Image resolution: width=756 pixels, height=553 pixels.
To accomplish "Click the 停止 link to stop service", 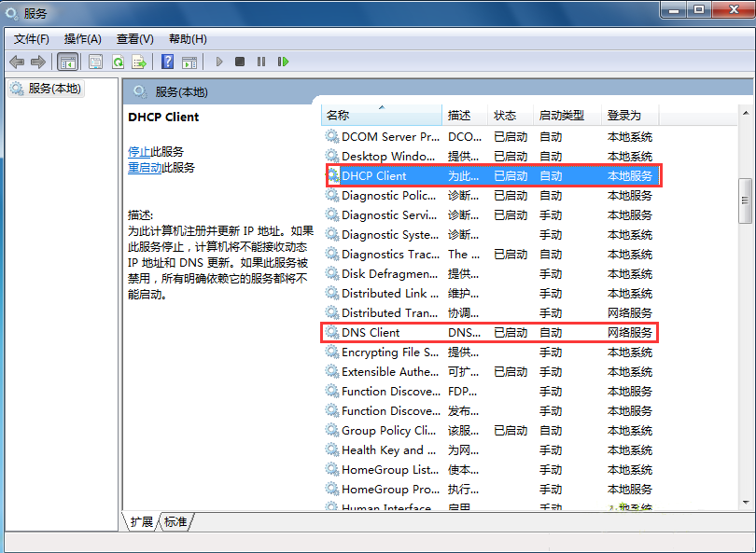I will point(139,151).
